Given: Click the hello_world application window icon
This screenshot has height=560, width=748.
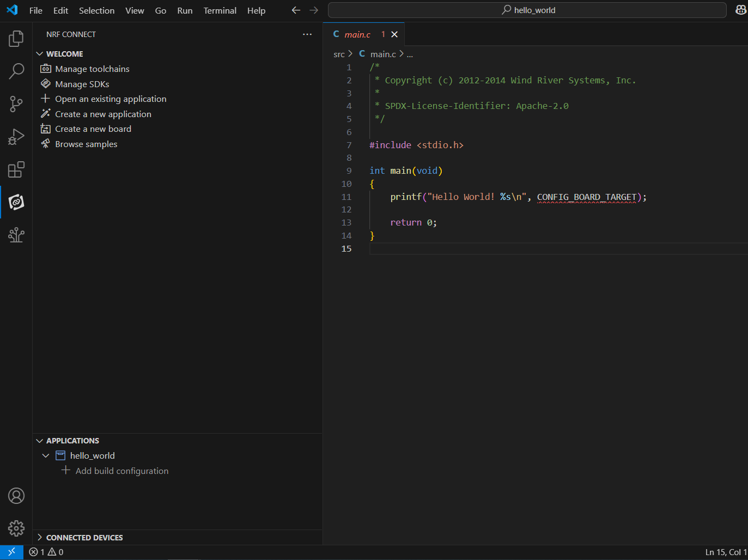Looking at the screenshot, I should tap(60, 455).
